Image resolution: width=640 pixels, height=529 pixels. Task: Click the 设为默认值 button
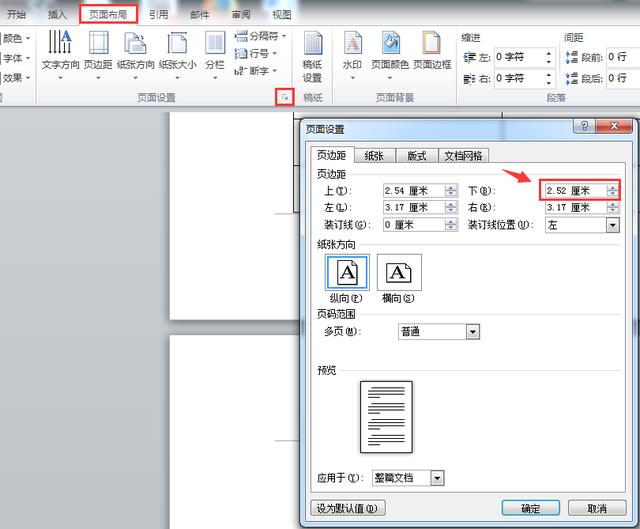348,508
